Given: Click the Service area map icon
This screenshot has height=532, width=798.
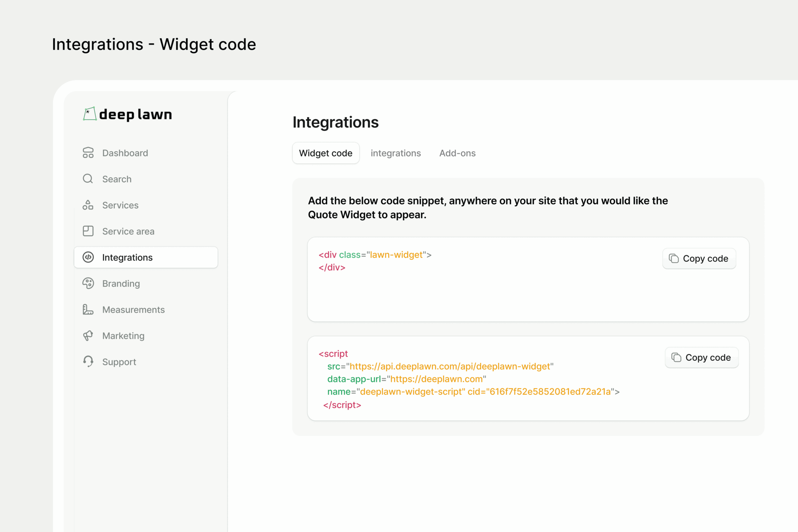Looking at the screenshot, I should pos(88,231).
